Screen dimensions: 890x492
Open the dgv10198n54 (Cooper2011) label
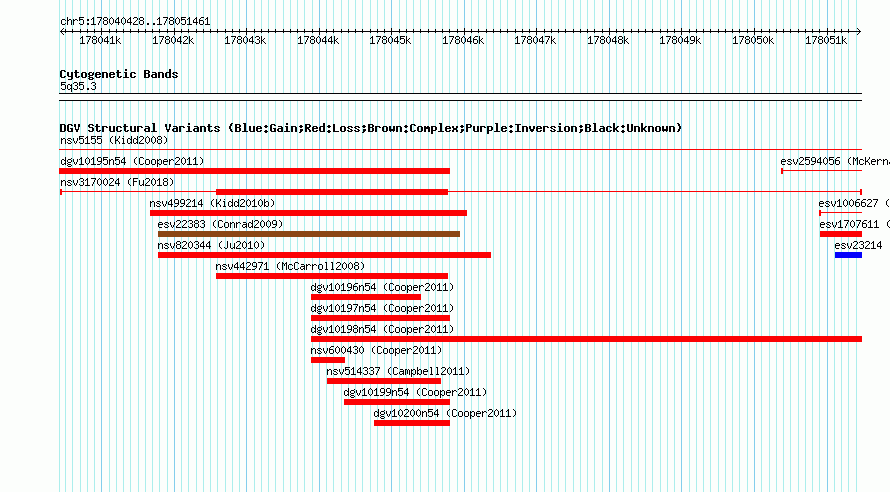coord(383,329)
